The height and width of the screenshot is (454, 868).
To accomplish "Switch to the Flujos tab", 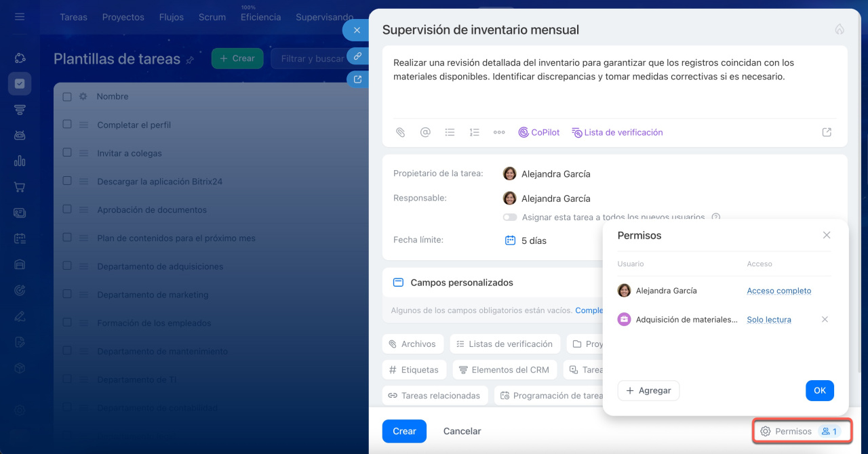I will point(171,18).
